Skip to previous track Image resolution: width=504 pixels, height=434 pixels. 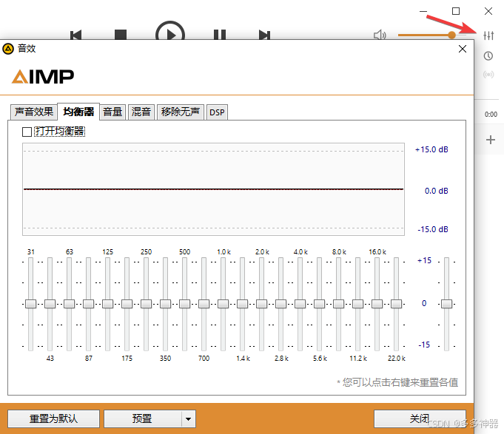75,35
